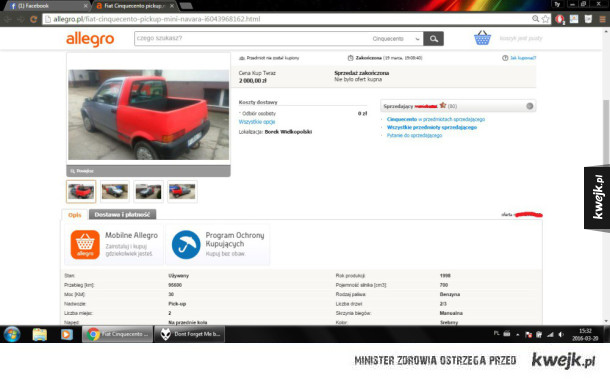
Task: Click the PL language indicator in tray
Action: [496, 333]
